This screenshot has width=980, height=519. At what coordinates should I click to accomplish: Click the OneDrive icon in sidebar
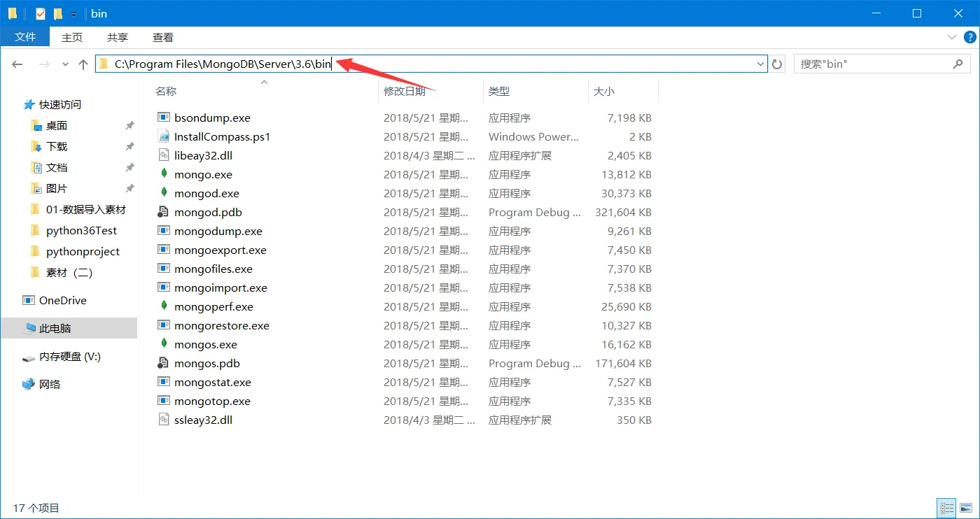point(29,300)
